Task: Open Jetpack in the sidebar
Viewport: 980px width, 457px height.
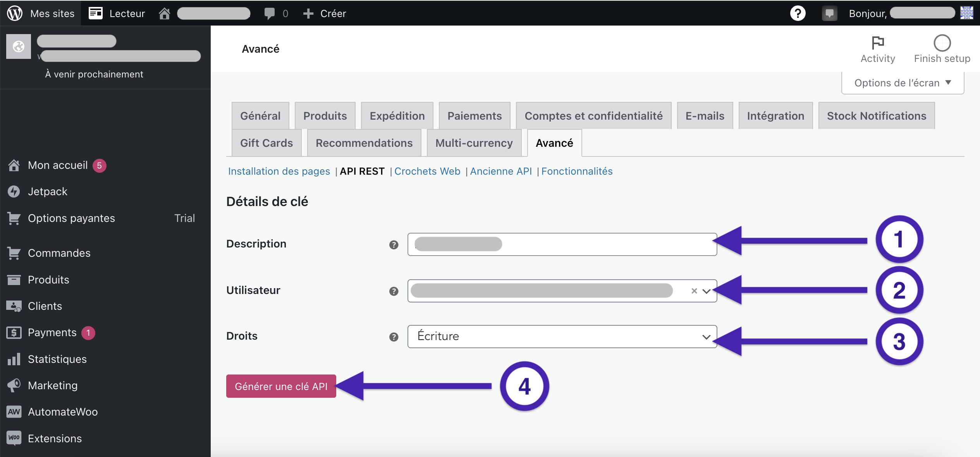Action: pos(48,191)
